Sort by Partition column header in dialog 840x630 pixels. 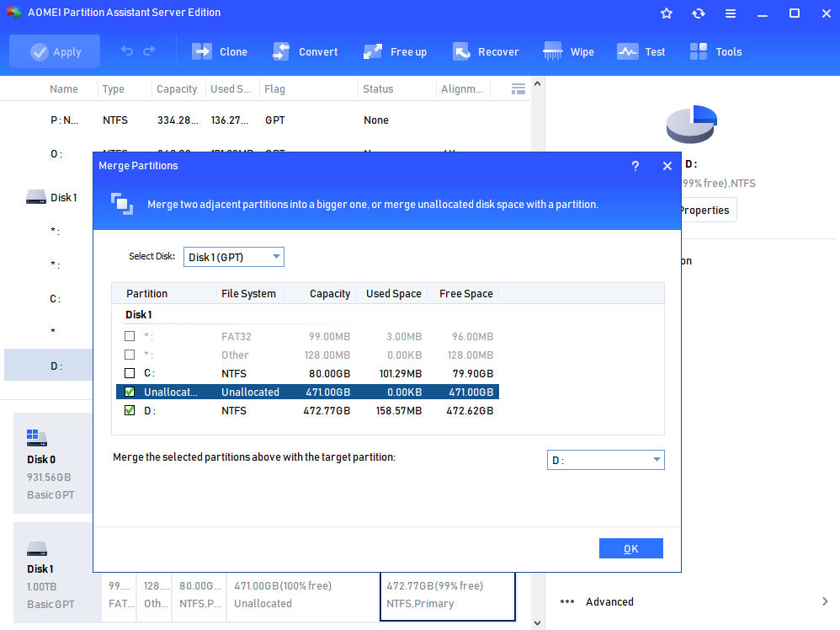coord(146,293)
